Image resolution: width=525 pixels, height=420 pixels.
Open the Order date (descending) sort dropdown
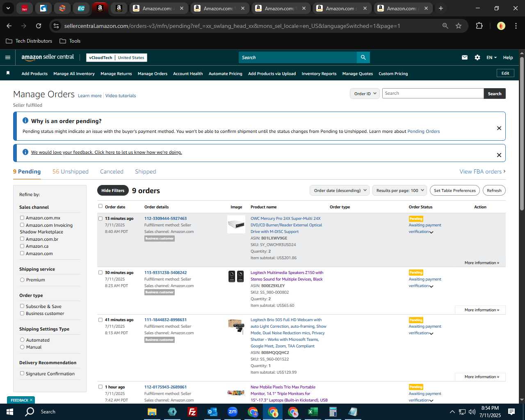pos(340,190)
